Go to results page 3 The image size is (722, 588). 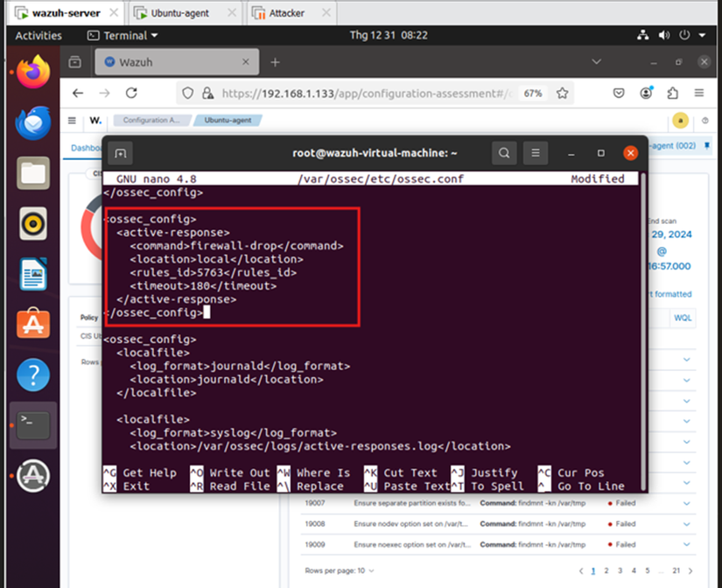620,571
